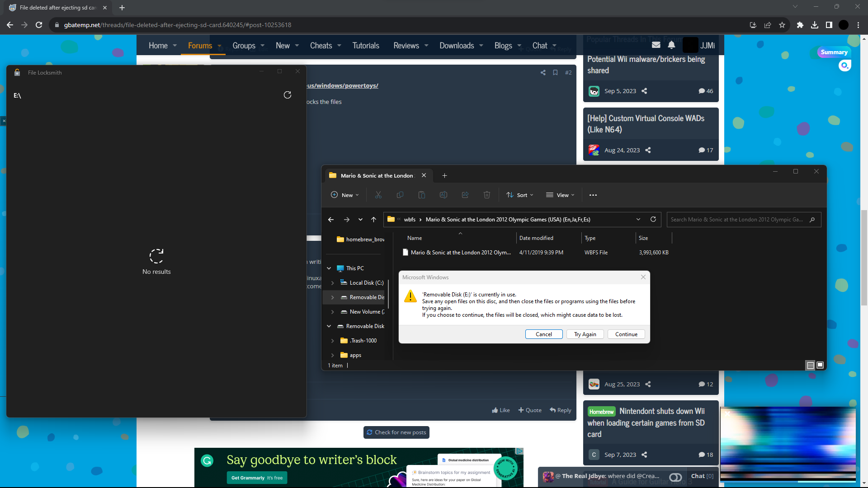Expand the apps folder node
Image resolution: width=868 pixels, height=488 pixels.
tap(333, 355)
